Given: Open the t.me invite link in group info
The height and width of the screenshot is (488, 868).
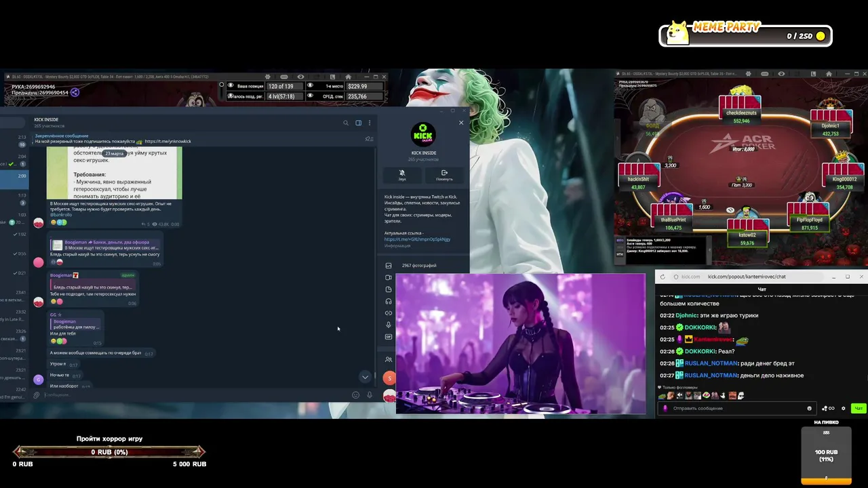Looking at the screenshot, I should pos(417,239).
